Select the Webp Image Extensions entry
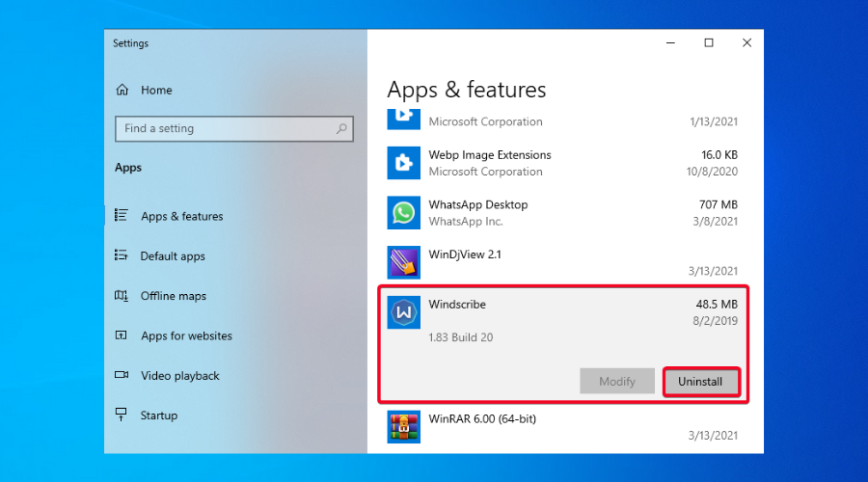Screen dimensions: 868x482 pyautogui.click(x=562, y=163)
